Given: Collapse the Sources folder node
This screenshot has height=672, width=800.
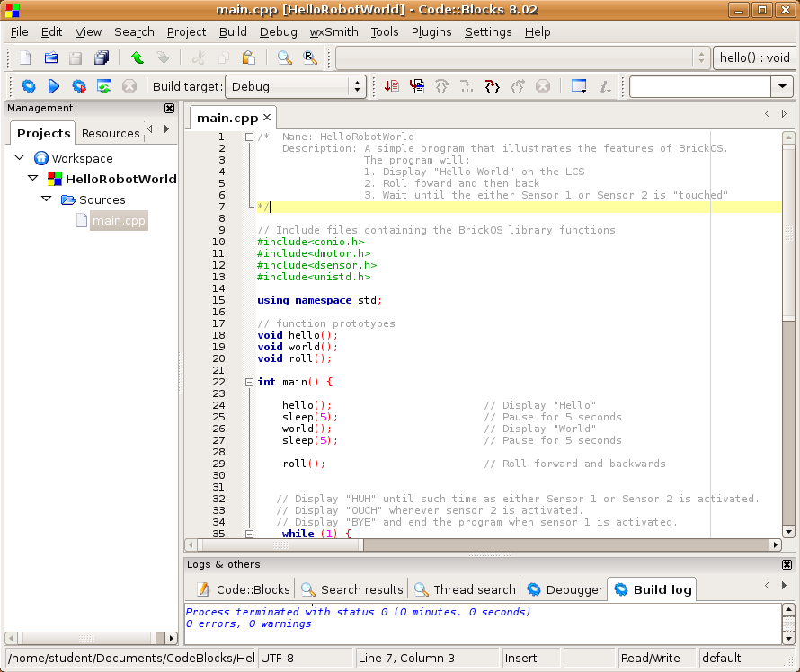Looking at the screenshot, I should 46,199.
